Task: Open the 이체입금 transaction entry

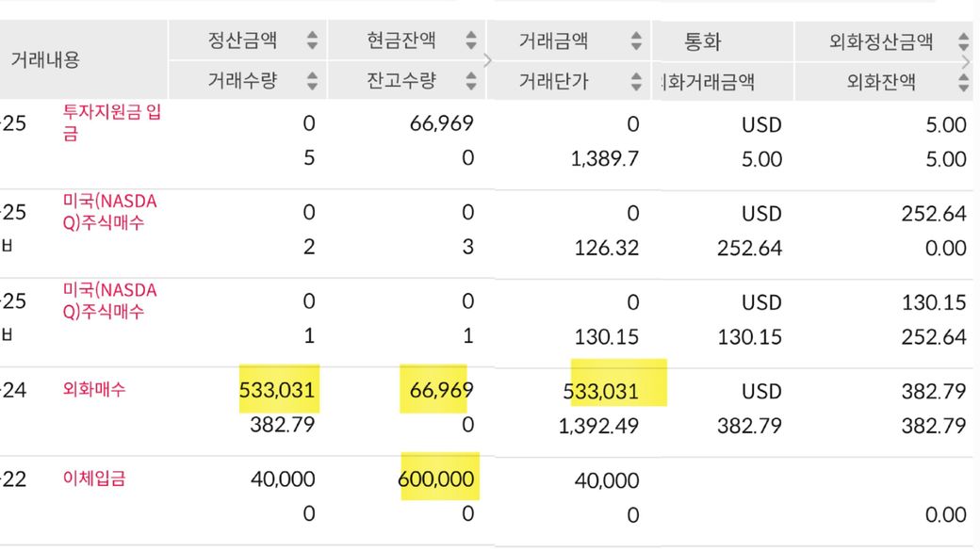Action: coord(93,478)
